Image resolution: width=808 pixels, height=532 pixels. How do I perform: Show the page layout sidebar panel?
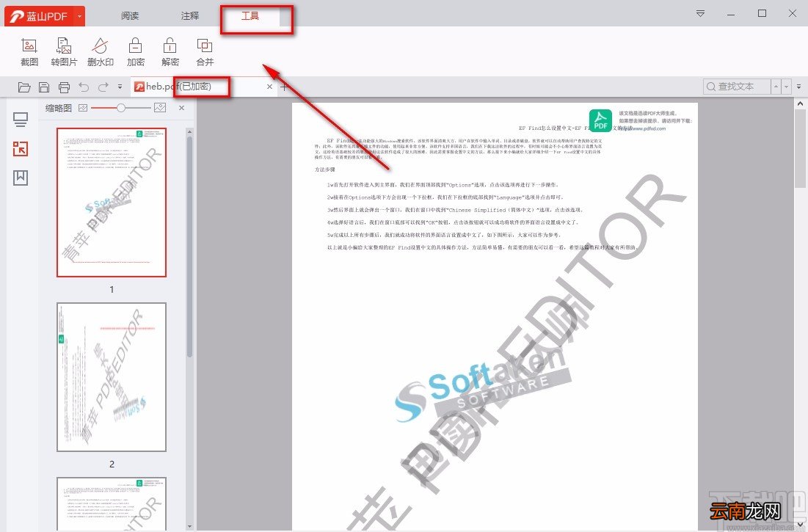[x=21, y=120]
